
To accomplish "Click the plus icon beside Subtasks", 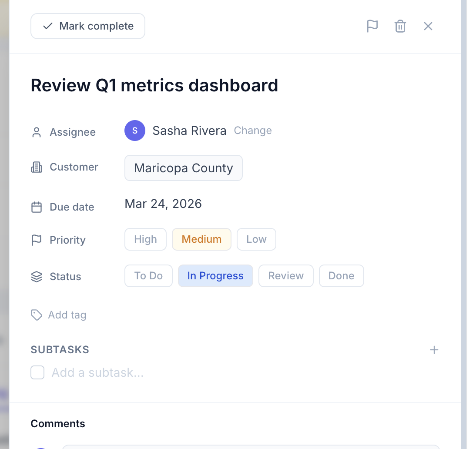I will [434, 350].
